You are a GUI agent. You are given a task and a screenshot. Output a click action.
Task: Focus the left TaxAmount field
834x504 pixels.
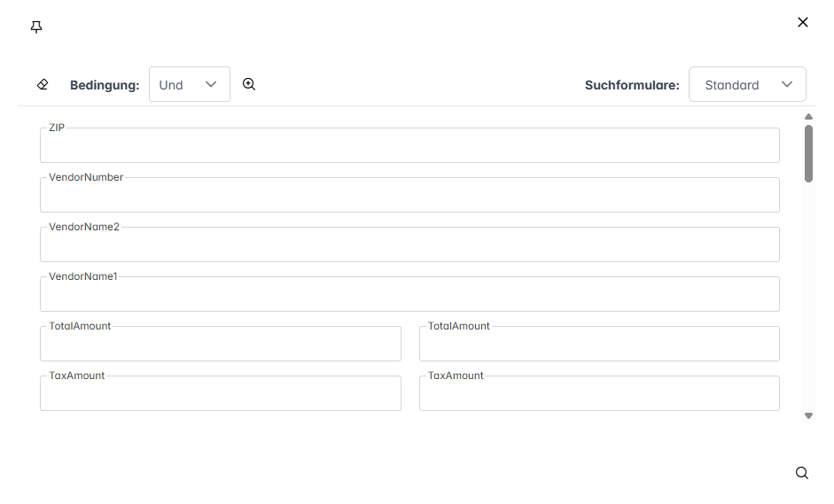(x=220, y=395)
